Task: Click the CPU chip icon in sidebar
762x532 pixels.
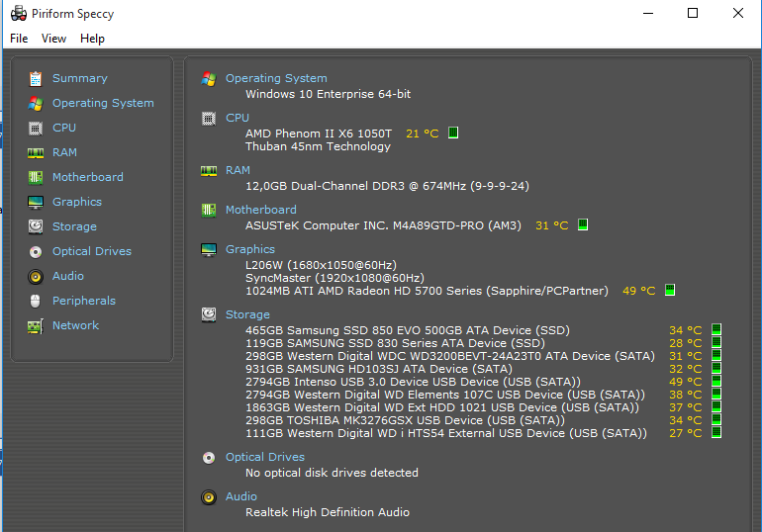Action: click(x=36, y=128)
